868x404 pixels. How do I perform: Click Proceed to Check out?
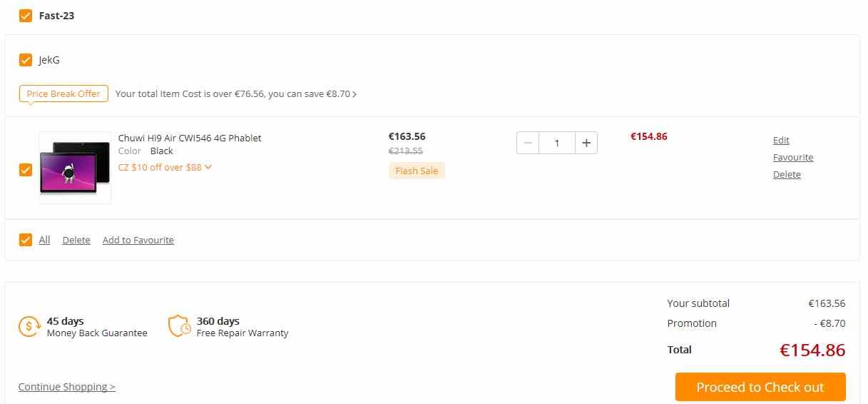pyautogui.click(x=760, y=387)
